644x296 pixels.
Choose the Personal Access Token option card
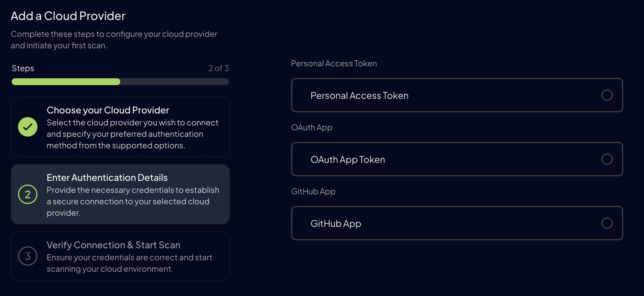tap(457, 95)
